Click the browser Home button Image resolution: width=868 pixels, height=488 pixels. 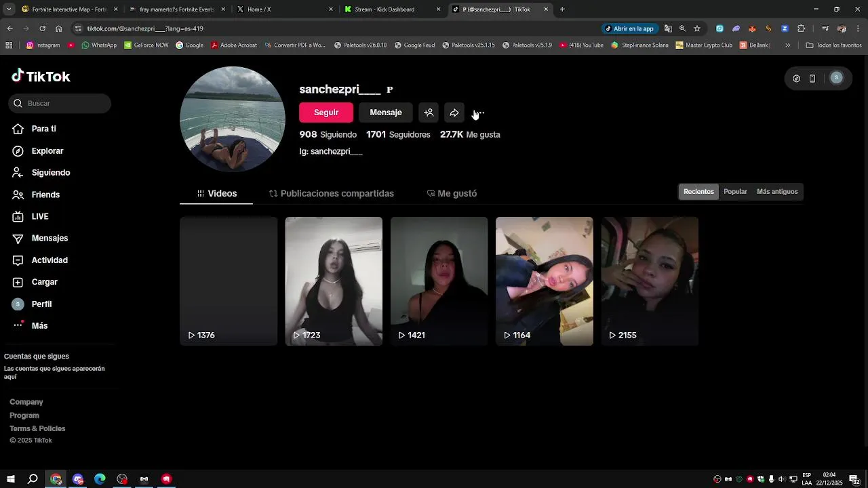pos(58,28)
